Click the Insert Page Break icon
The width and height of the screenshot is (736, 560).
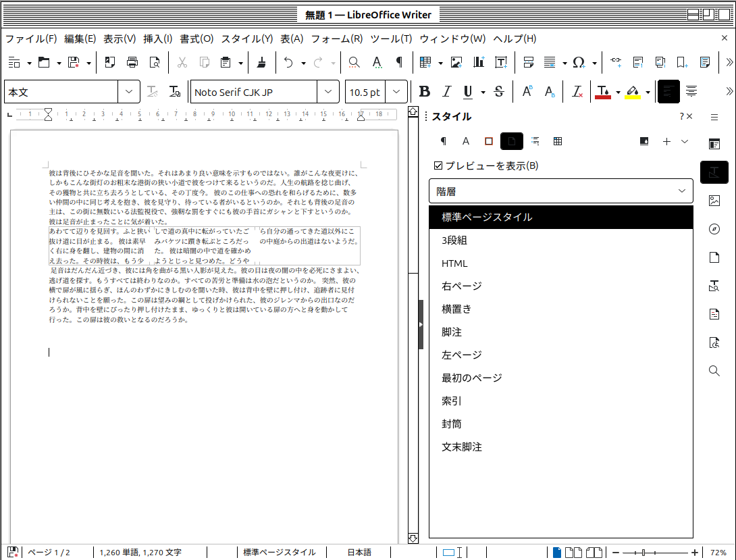pyautogui.click(x=529, y=62)
